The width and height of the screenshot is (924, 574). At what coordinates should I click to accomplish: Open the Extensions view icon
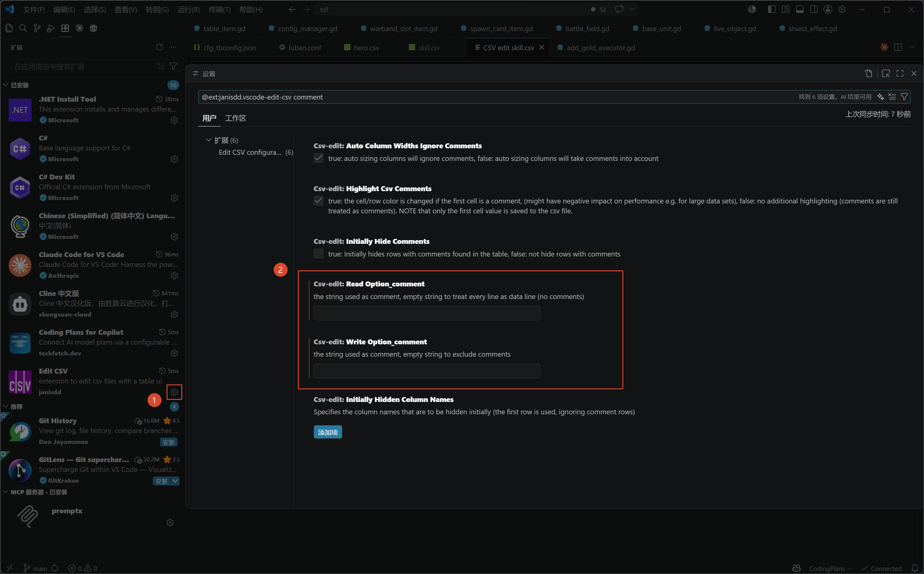(65, 28)
